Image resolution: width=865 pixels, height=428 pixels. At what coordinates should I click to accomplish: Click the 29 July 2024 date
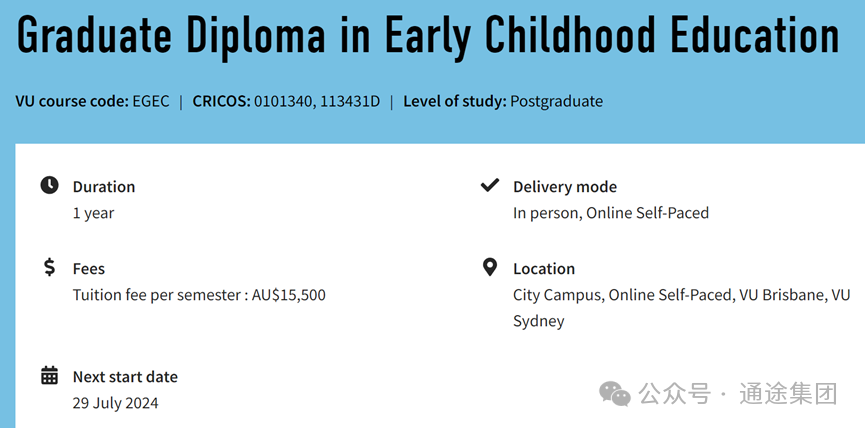[x=115, y=403]
